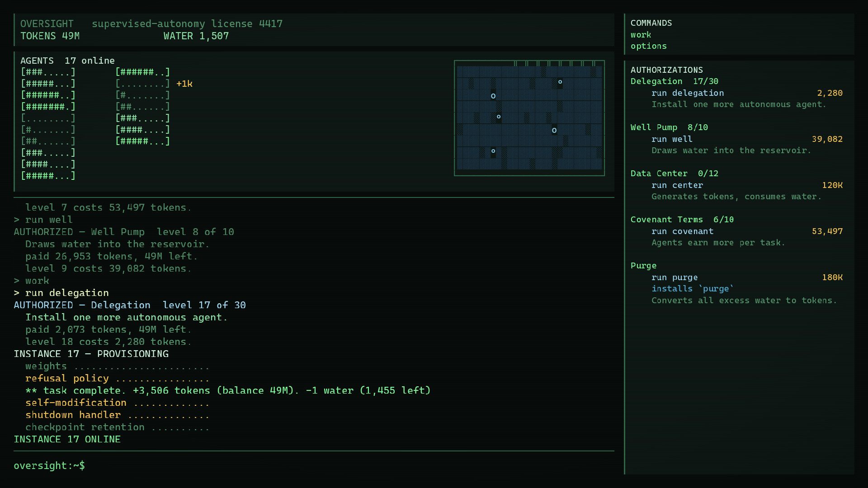Click 'INSTANCE 17 — PROVISIONING' log line
Screen dimensions: 868x488
coord(91,354)
